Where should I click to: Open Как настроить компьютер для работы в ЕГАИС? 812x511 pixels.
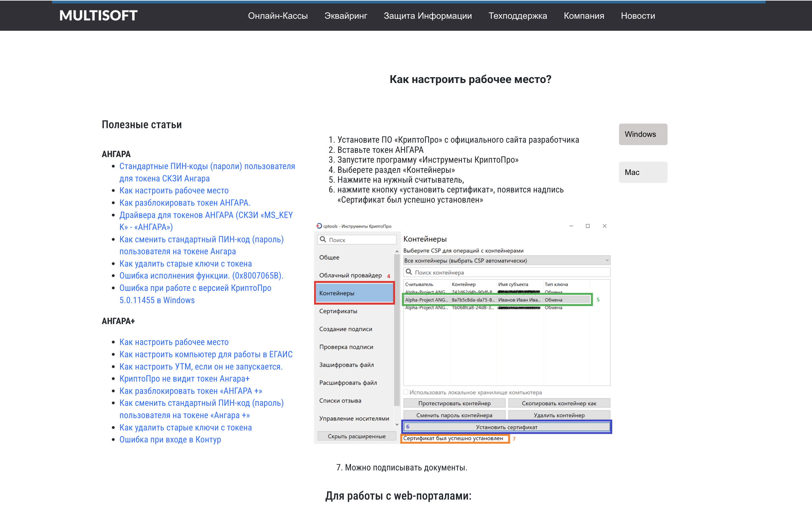coord(206,354)
